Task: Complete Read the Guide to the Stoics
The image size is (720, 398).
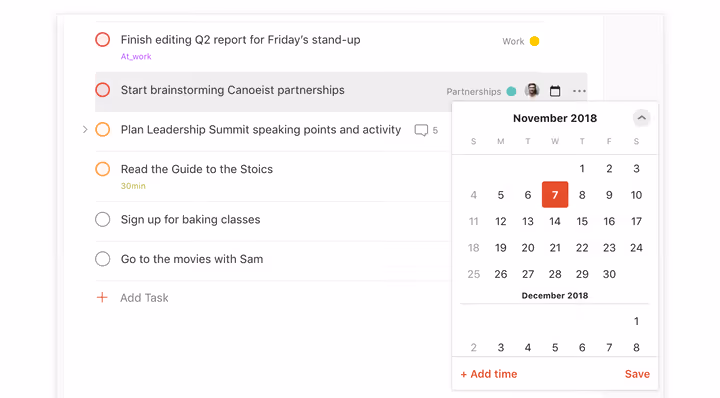Action: coord(102,169)
